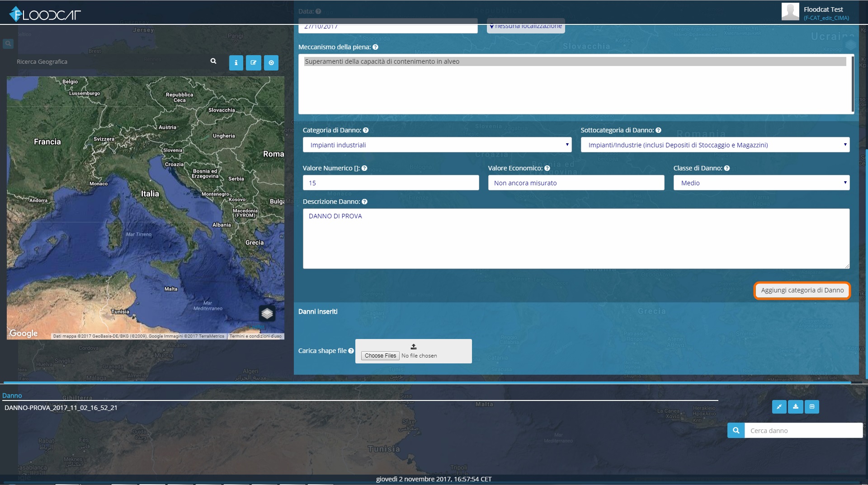Click the Italia label on map

click(x=150, y=193)
